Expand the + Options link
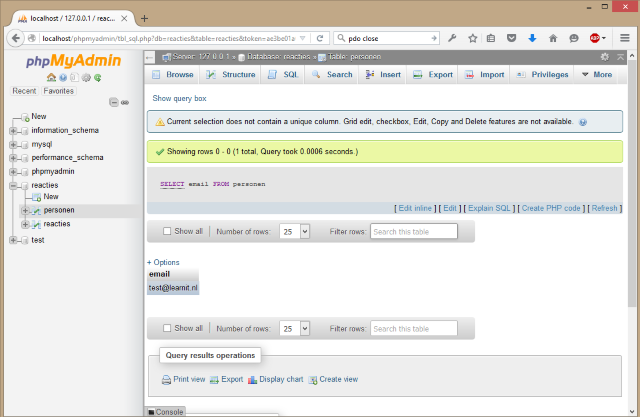The width and height of the screenshot is (640, 417). [163, 262]
